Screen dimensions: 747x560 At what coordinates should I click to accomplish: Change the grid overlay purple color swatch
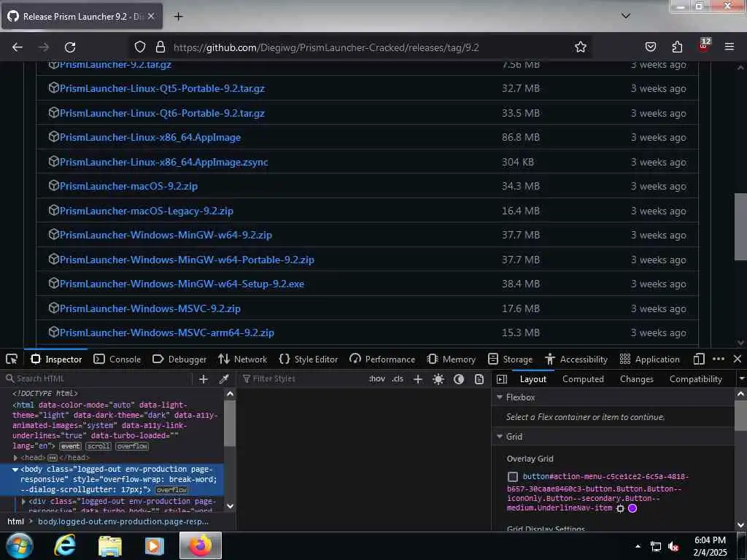[x=632, y=508]
